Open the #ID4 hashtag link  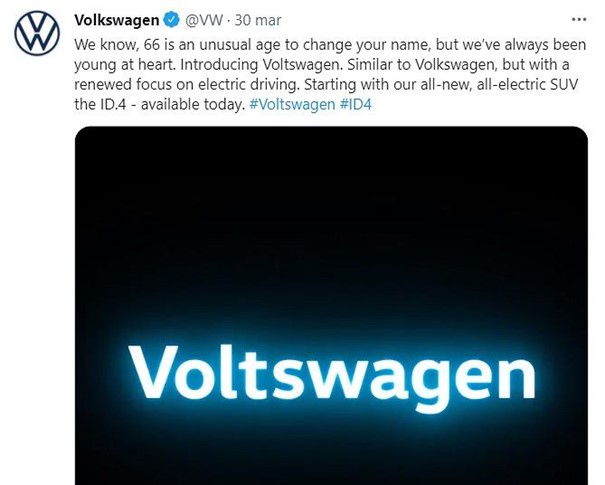[356, 104]
